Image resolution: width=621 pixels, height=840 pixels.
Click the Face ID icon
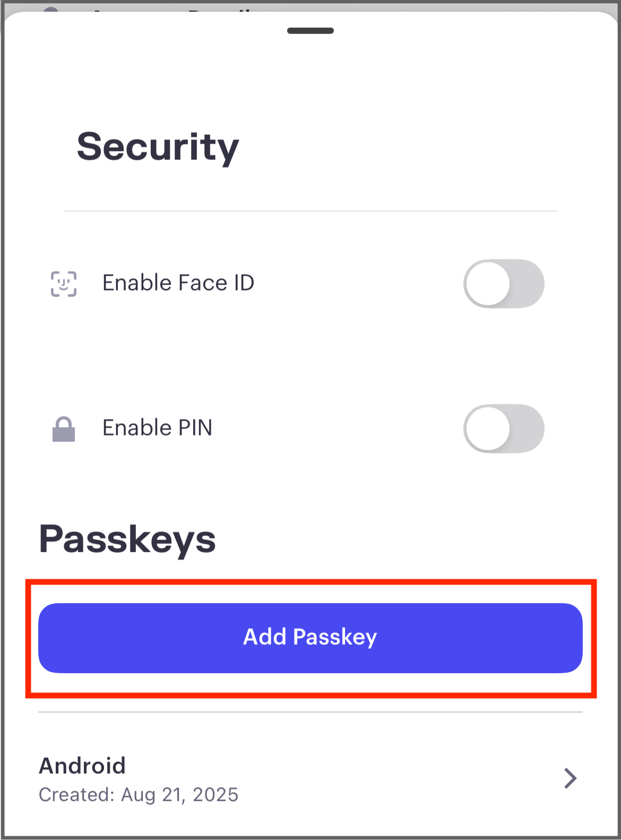click(x=65, y=284)
